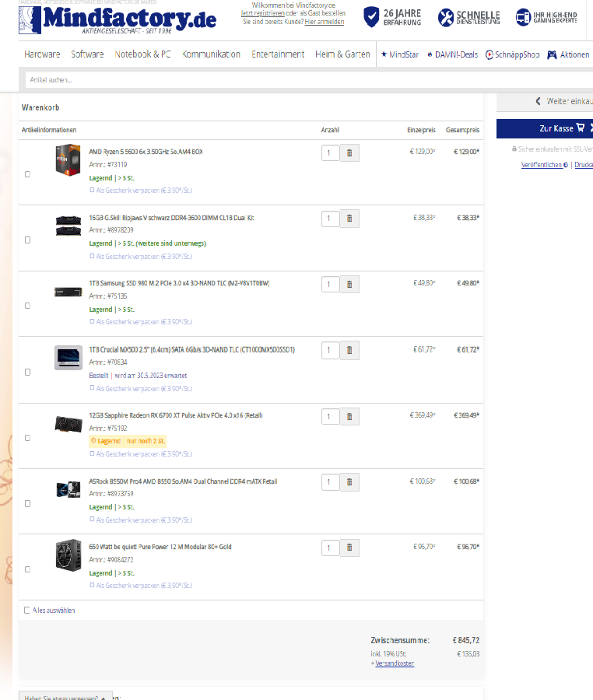Open be quiet! Pure Power 12 M title link
The height and width of the screenshot is (700, 593).
coord(160,547)
